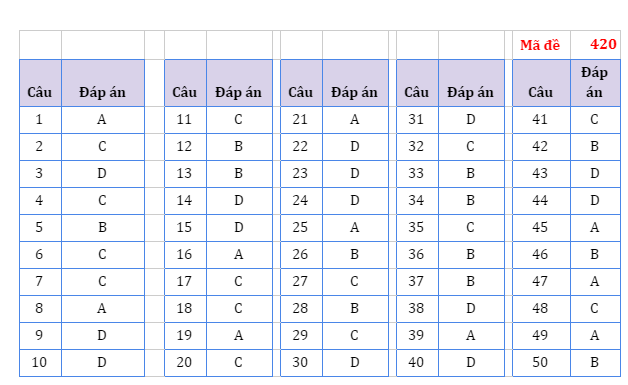This screenshot has height=385, width=628.
Task: Click answer B beside question 5
Action: tap(103, 228)
